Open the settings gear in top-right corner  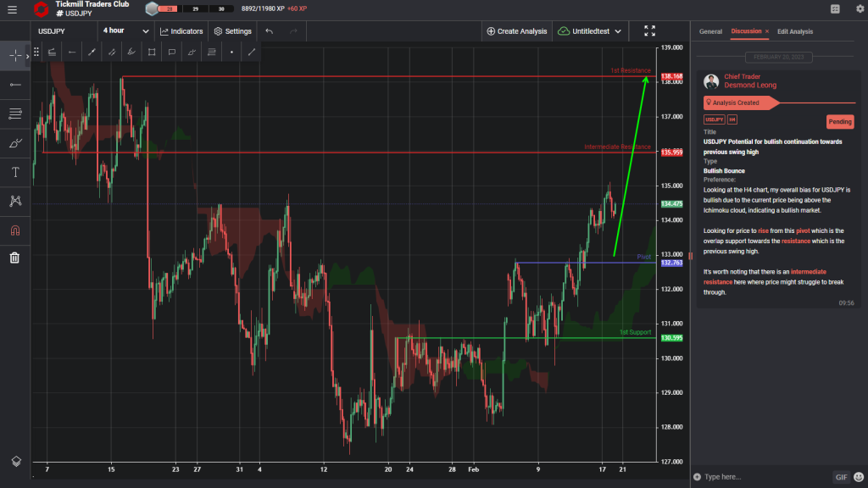click(x=860, y=8)
